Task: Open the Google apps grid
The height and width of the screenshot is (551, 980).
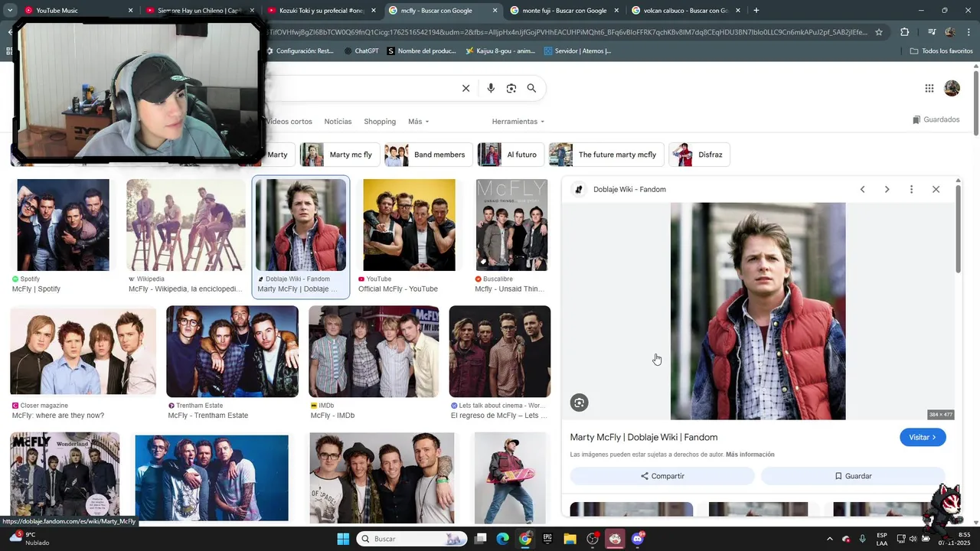Action: (x=929, y=88)
